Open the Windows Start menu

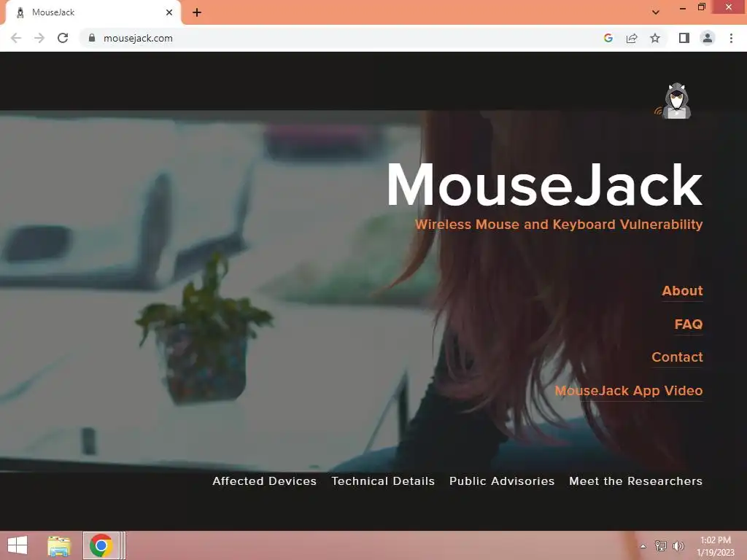[18, 545]
